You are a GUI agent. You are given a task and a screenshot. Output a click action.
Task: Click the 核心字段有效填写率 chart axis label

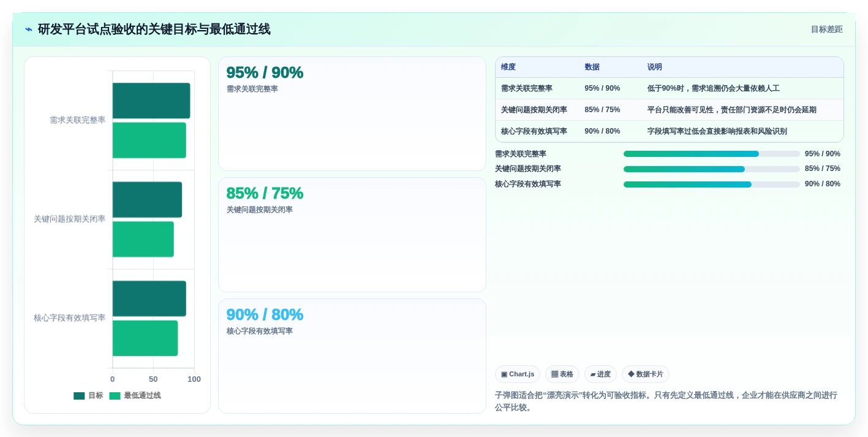point(69,317)
